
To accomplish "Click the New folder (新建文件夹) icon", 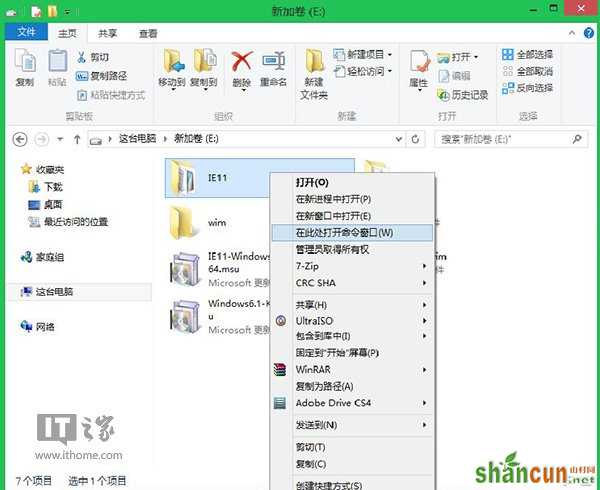I will (x=314, y=61).
